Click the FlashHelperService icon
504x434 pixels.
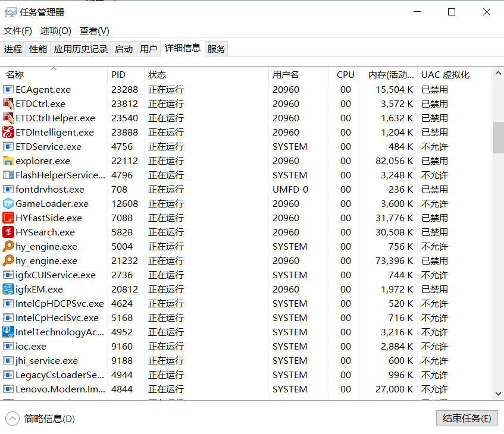[x=8, y=175]
